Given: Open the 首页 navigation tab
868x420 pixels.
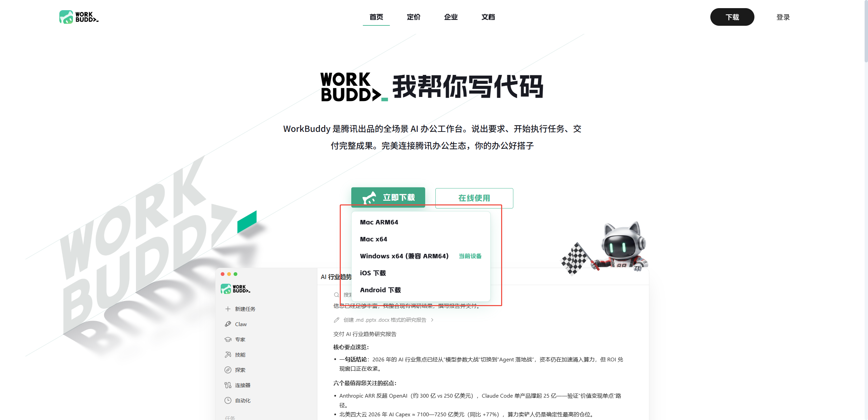Looking at the screenshot, I should 376,17.
